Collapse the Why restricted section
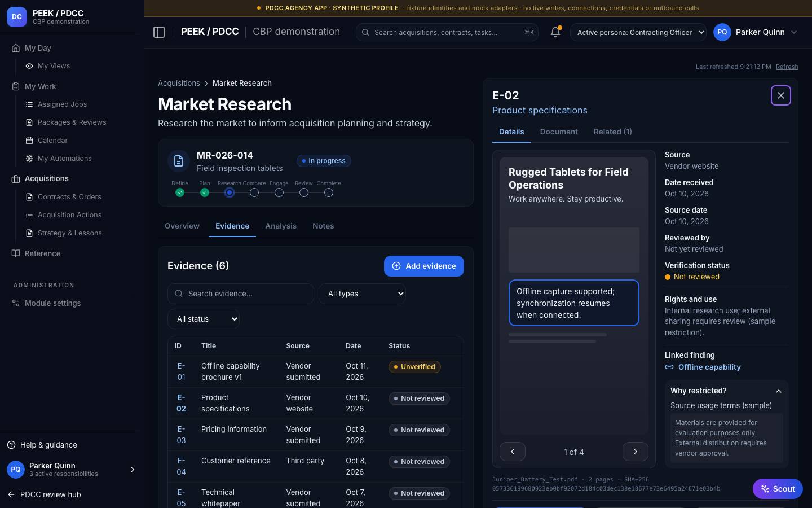Viewport: 812px width, 508px height. (x=726, y=391)
